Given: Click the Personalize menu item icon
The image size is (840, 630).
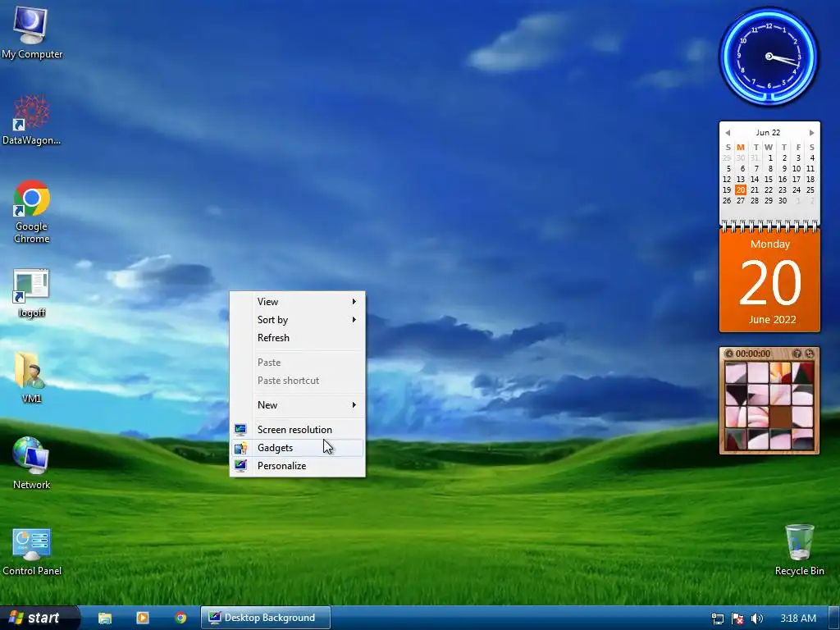Looking at the screenshot, I should (x=240, y=466).
